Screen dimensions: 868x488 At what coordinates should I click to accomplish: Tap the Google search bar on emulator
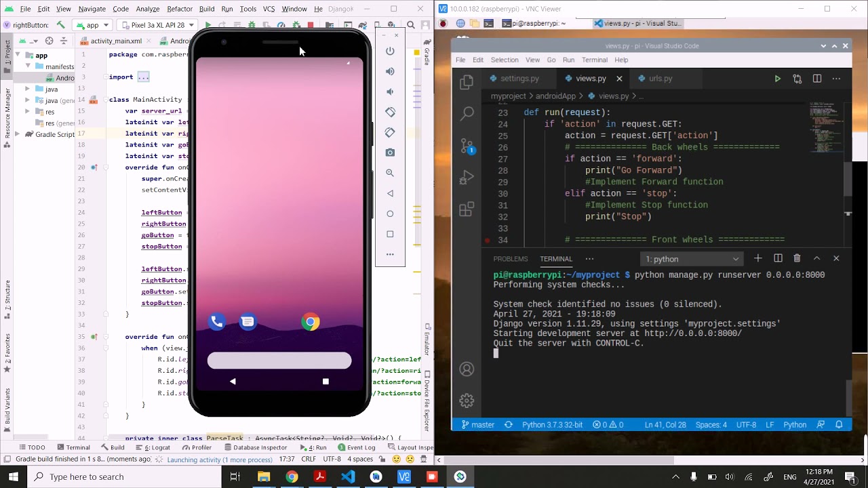[279, 361]
